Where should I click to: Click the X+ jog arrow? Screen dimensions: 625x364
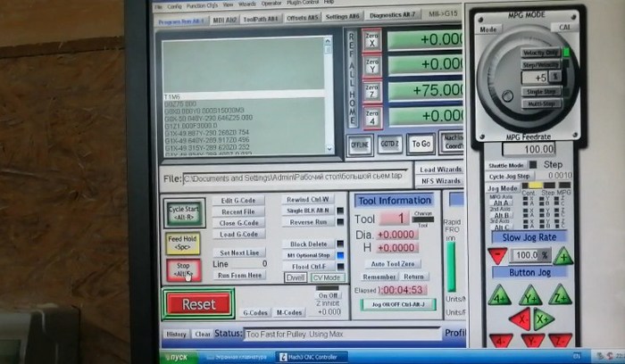point(544,319)
